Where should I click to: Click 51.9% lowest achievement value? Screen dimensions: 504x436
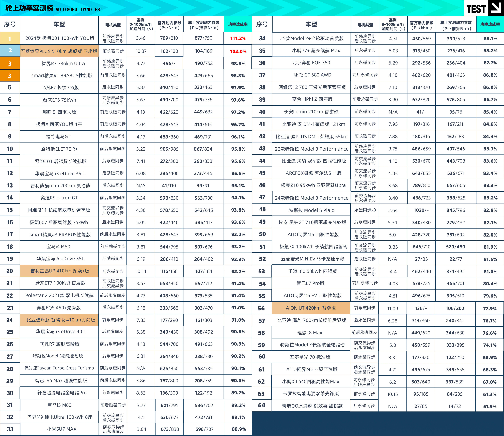point(490,406)
